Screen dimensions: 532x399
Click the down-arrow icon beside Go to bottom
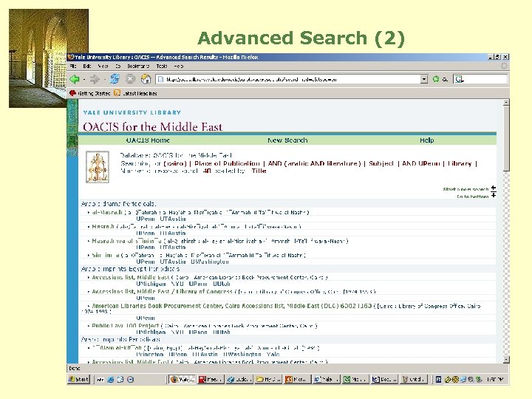tap(494, 195)
